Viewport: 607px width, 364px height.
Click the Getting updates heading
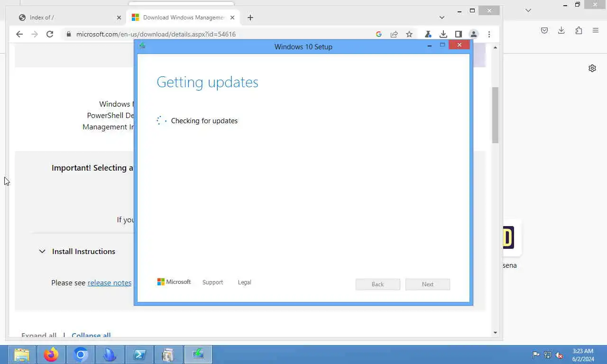207,82
